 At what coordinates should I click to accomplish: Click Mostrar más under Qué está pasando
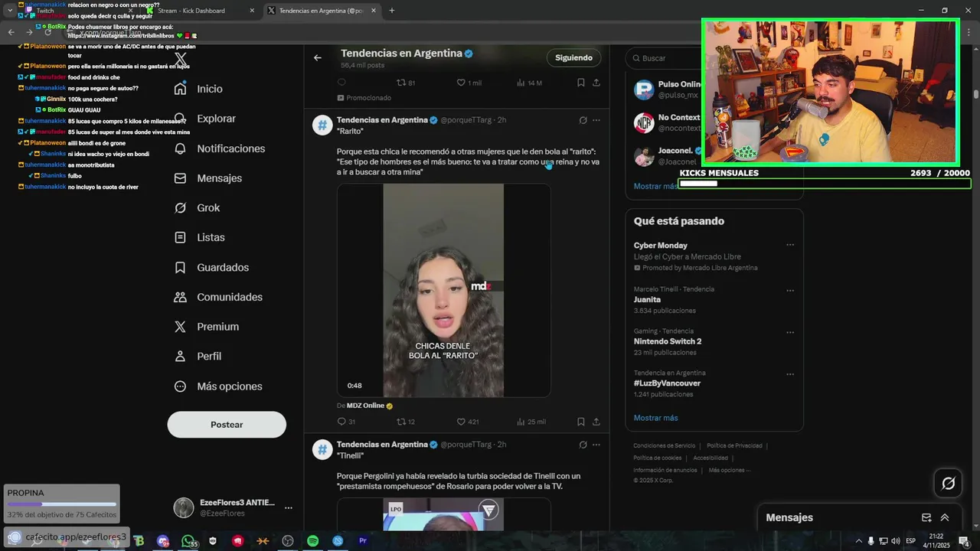pyautogui.click(x=655, y=418)
